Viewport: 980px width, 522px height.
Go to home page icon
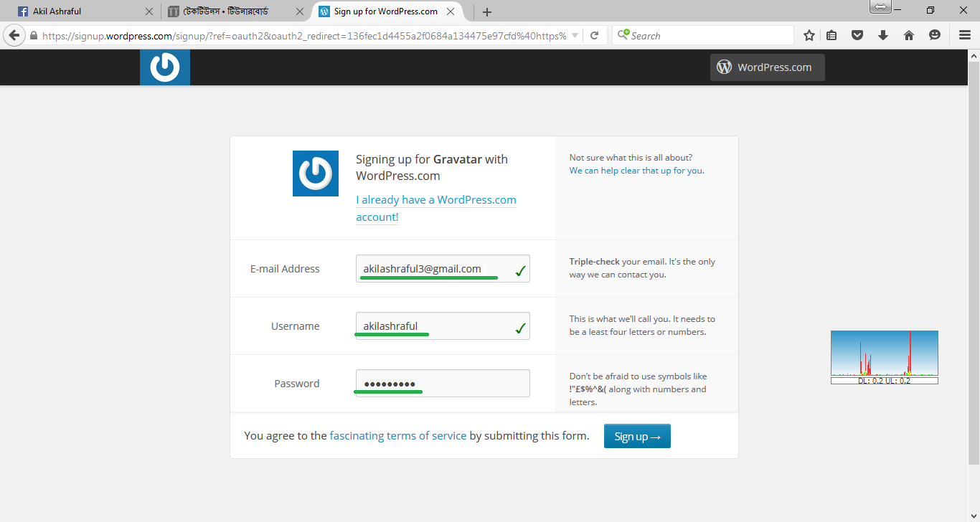pyautogui.click(x=909, y=35)
